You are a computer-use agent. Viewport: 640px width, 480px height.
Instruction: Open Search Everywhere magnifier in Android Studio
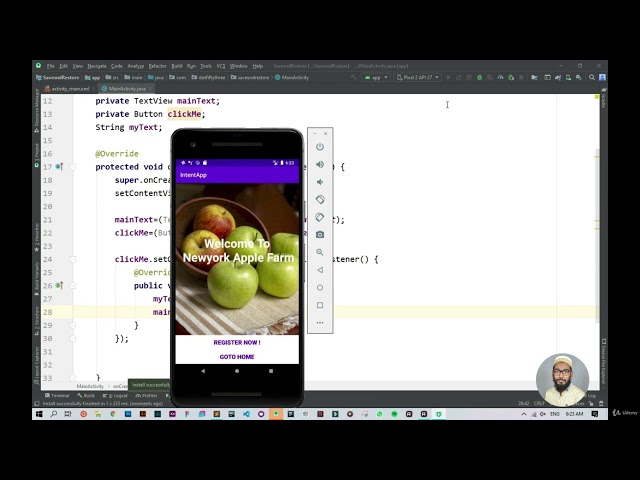[591, 77]
